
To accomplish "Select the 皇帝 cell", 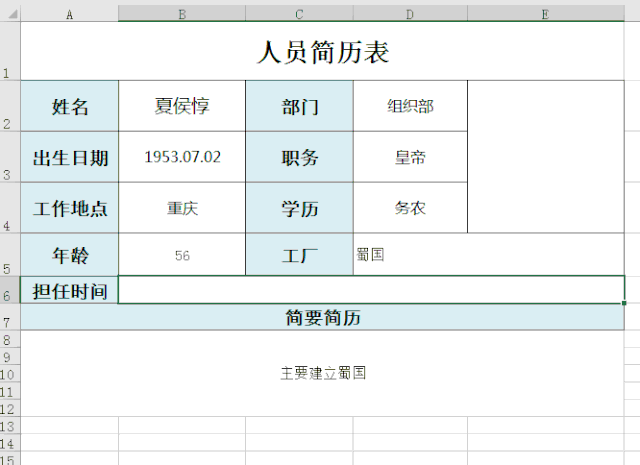I will pos(410,157).
